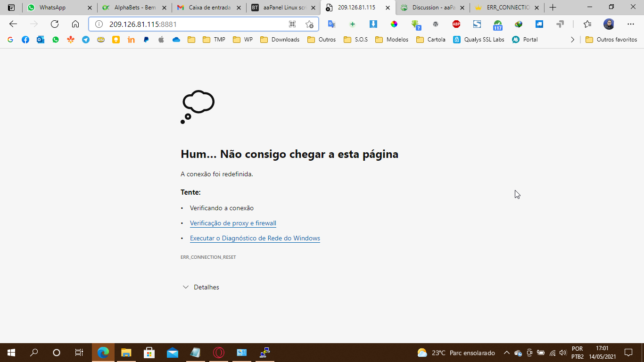This screenshot has height=362, width=644.
Task: View site information for this address
Action: coord(99,24)
